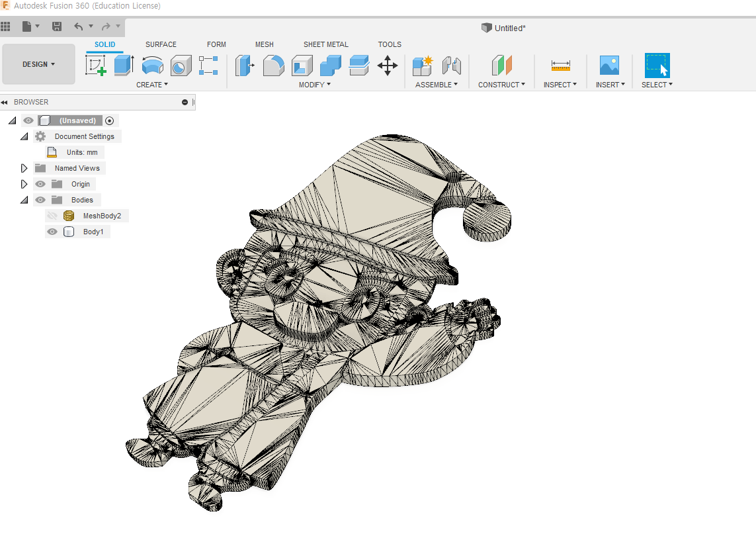Switch to the SURFACE tab
Screen dimensions: 756x534
(161, 44)
